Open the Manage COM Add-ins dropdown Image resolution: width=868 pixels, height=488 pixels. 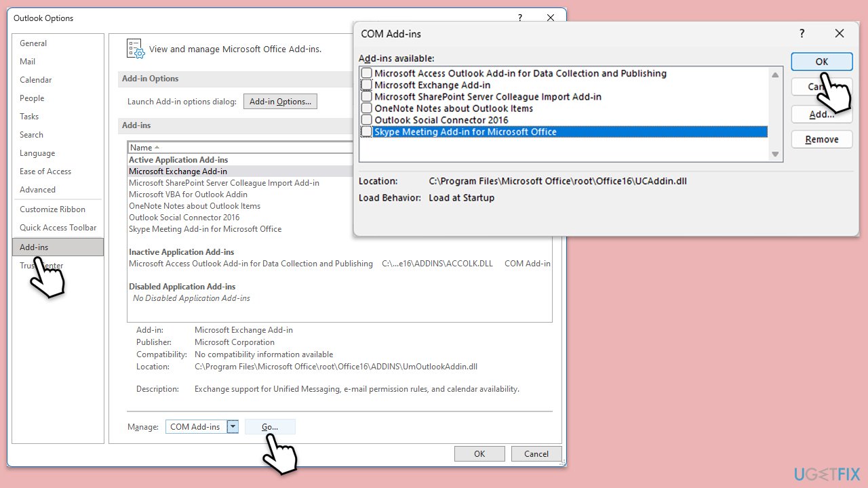tap(233, 426)
